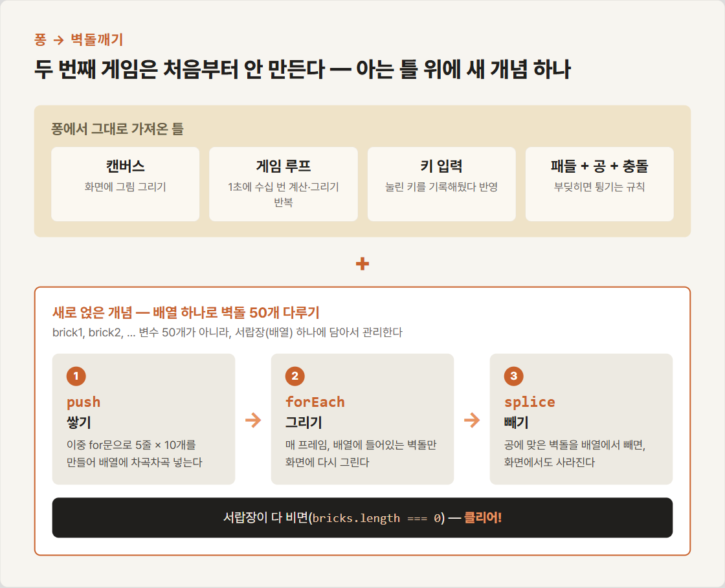
Task: Click the '그리기' step title
Action: pos(304,422)
